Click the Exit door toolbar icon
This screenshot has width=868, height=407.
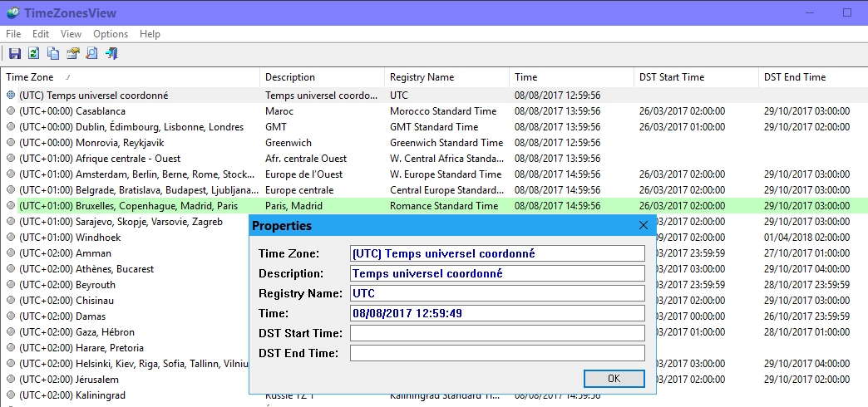tap(111, 54)
